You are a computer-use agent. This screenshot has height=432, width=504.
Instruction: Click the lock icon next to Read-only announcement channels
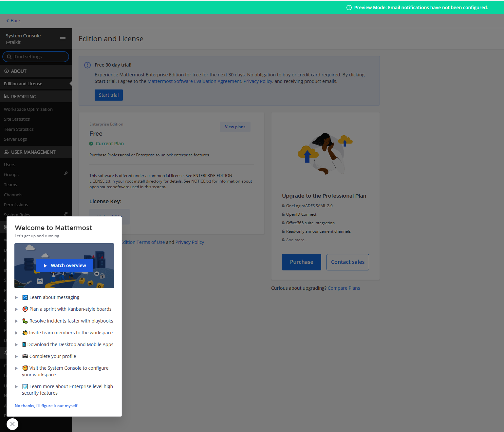click(283, 231)
